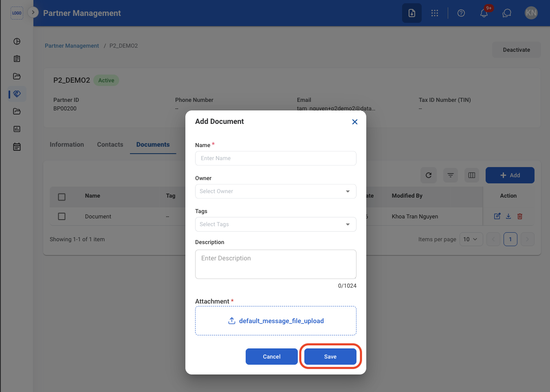Open the filter icon above table
This screenshot has width=550, height=392.
click(x=451, y=175)
